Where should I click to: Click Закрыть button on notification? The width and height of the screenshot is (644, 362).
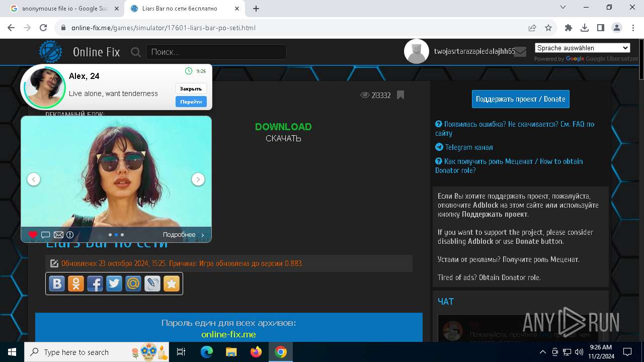[x=191, y=88]
